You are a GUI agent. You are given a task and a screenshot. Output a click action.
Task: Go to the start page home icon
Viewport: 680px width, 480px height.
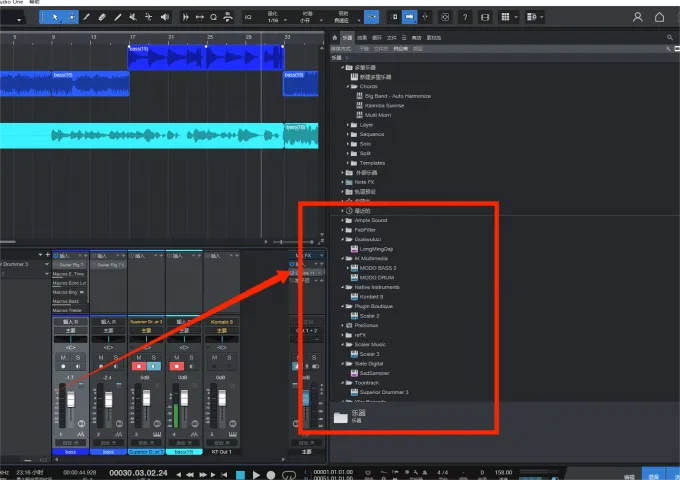[659, 17]
